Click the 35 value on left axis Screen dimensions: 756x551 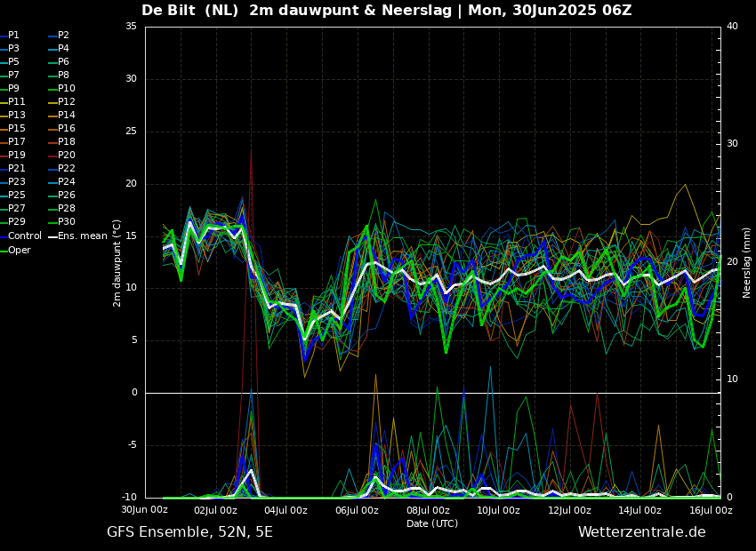click(x=131, y=26)
